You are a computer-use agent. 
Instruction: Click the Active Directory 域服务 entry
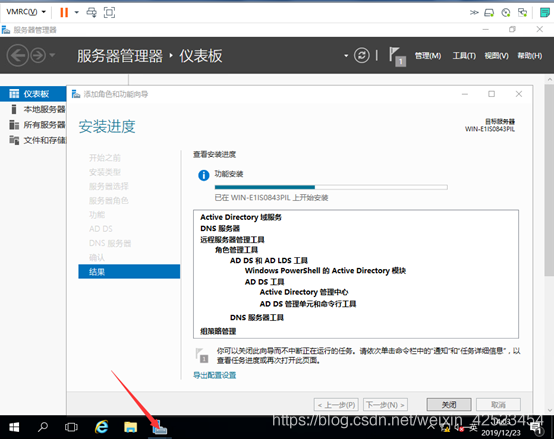241,217
